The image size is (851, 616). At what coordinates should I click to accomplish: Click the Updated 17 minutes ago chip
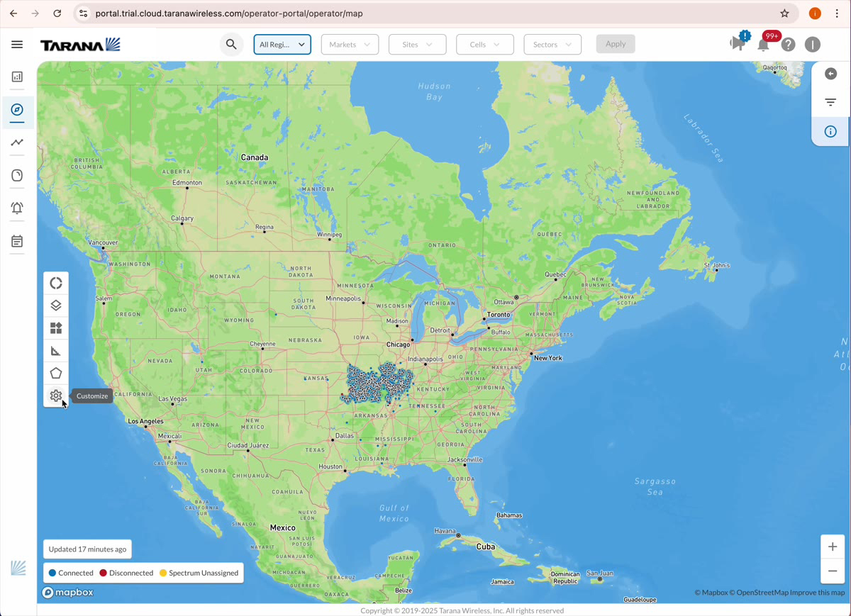pyautogui.click(x=87, y=549)
